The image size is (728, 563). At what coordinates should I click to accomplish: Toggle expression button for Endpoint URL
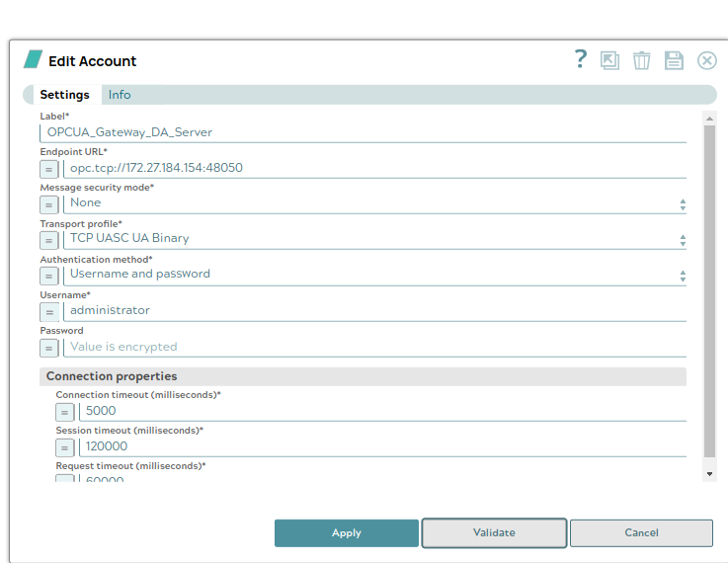point(49,169)
